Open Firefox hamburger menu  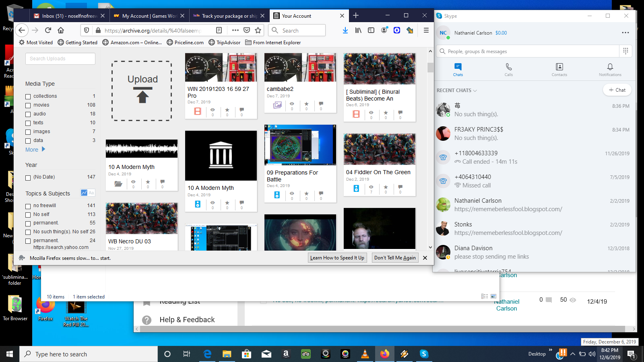(426, 30)
